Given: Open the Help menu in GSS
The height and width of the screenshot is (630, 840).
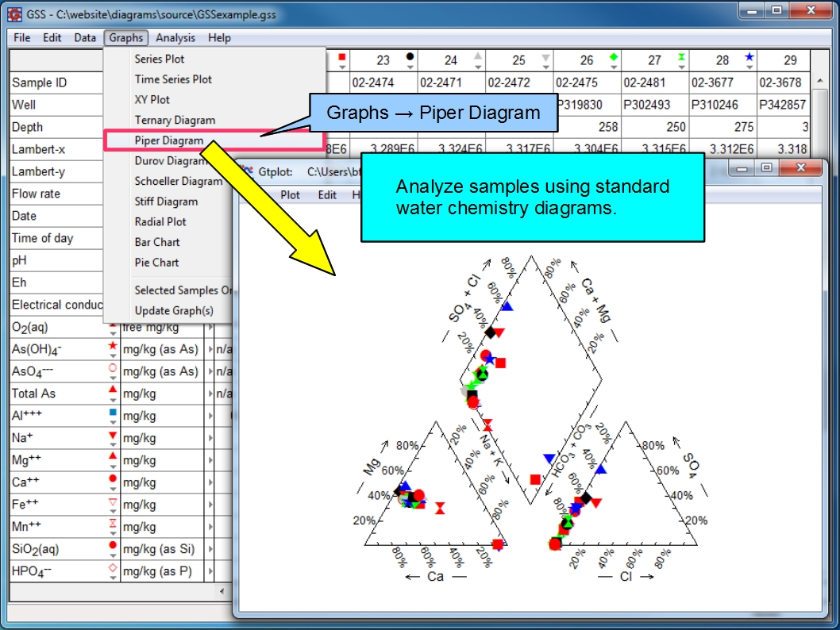Looking at the screenshot, I should (x=219, y=38).
